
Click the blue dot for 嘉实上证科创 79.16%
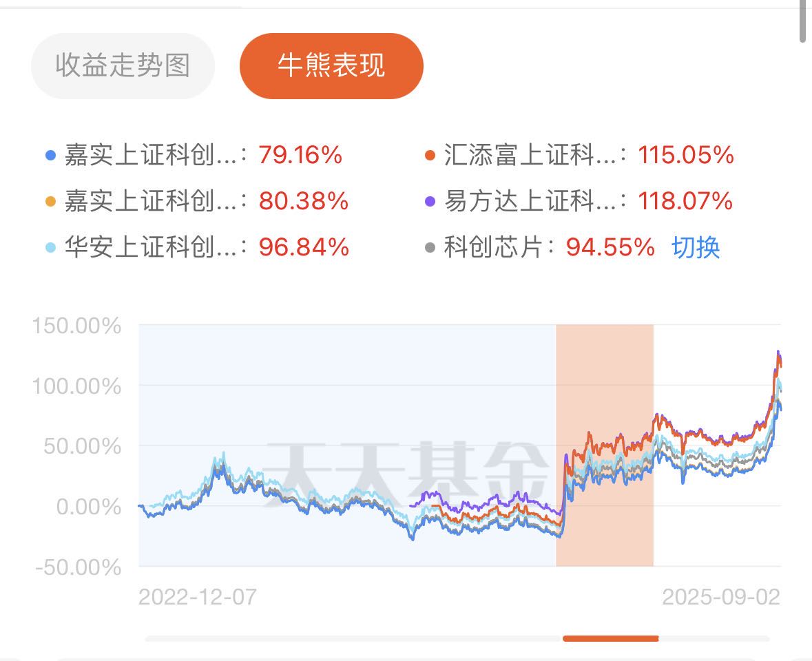[50, 156]
